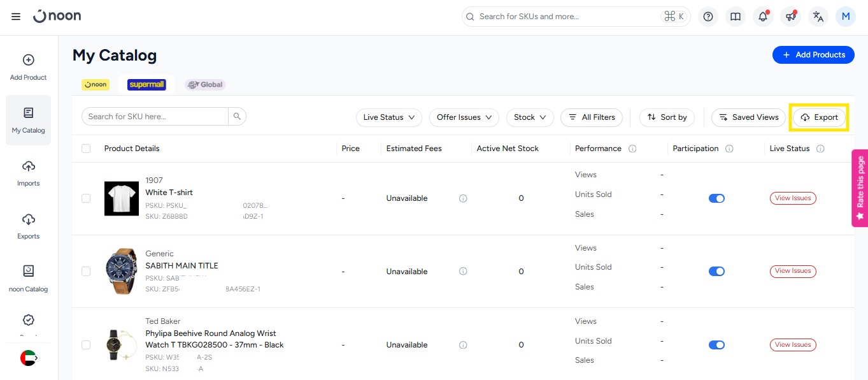Click the help question mark icon
Viewport: 868px width, 380px height.
pos(708,17)
